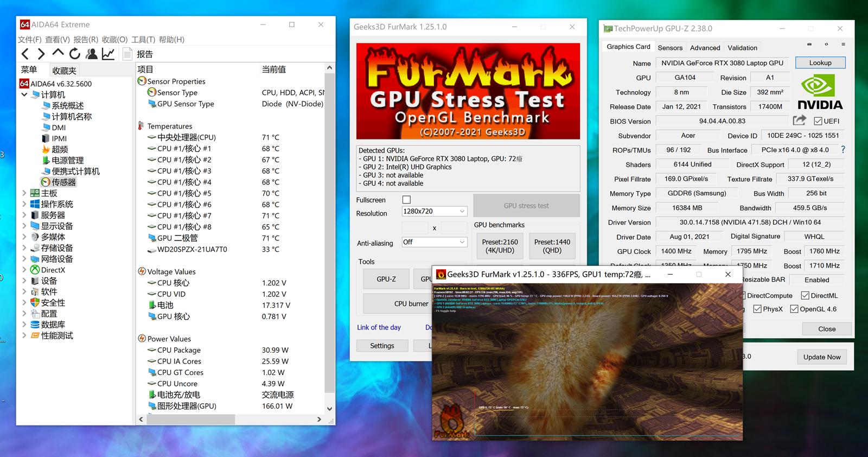Select the DMI tree icon
This screenshot has height=457, width=868.
tap(46, 128)
